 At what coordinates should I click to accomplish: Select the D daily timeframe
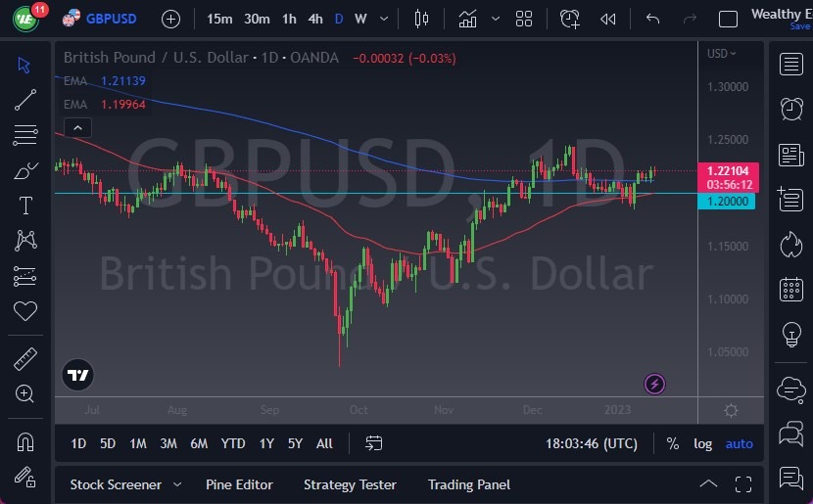[x=339, y=20]
